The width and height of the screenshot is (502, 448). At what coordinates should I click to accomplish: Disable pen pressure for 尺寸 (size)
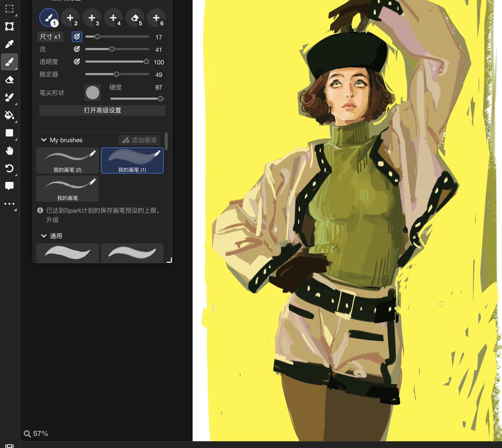click(77, 36)
